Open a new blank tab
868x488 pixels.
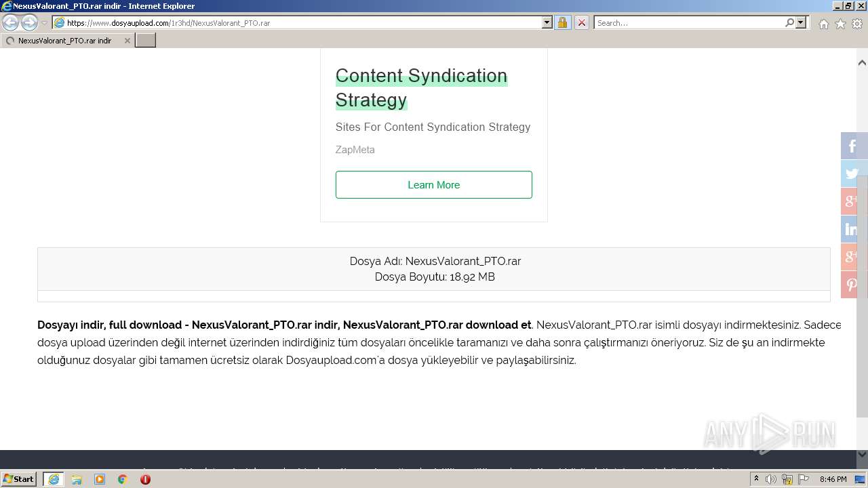[146, 41]
